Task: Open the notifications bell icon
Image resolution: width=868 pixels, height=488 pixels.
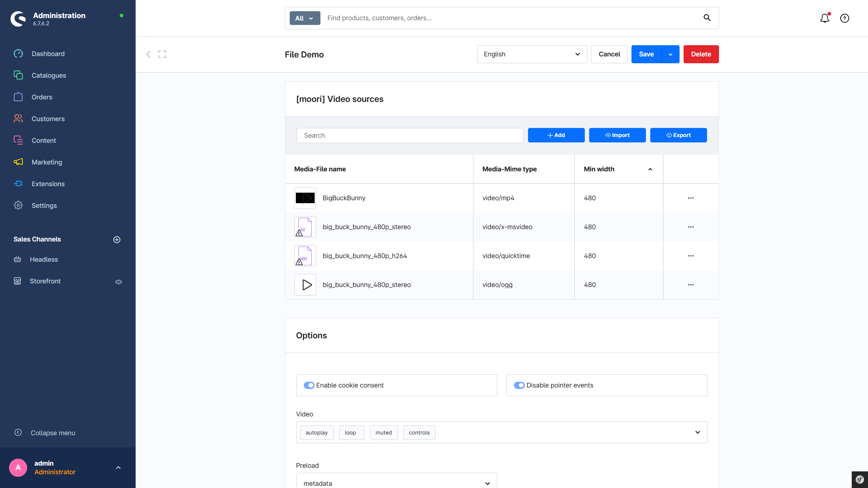Action: tap(824, 18)
